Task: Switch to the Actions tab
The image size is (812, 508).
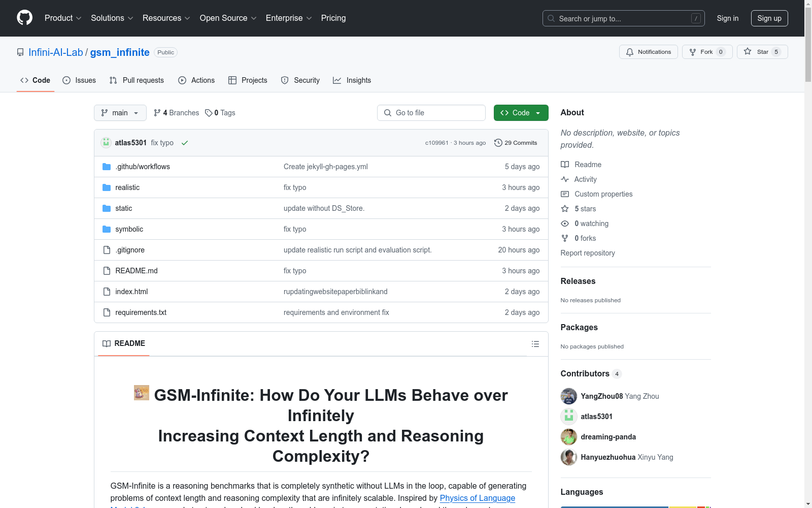Action: pos(196,80)
